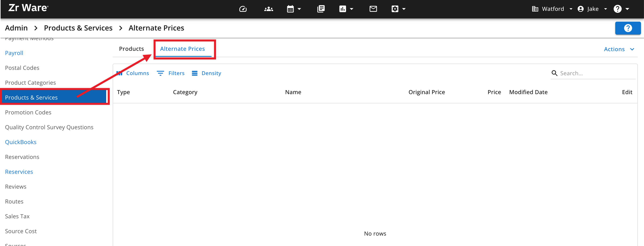Select Promotion Codes in sidebar

[x=28, y=112]
